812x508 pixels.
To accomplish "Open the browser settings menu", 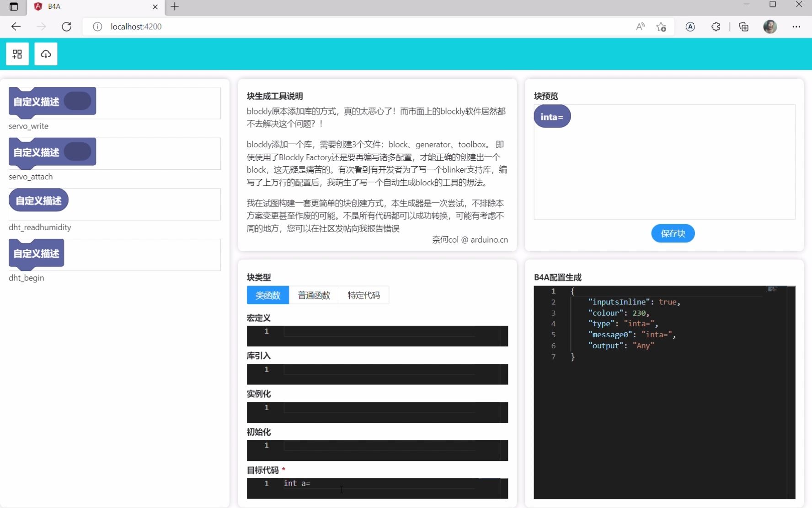I will [x=797, y=27].
